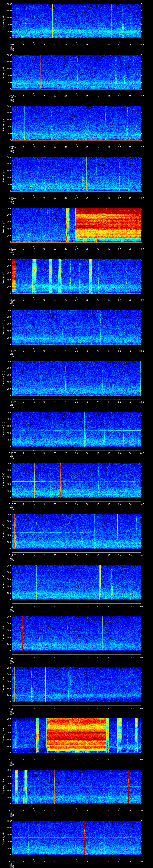Click the "2:03:00" start time label
The width and height of the screenshot is (153, 868).
click(x=12, y=147)
